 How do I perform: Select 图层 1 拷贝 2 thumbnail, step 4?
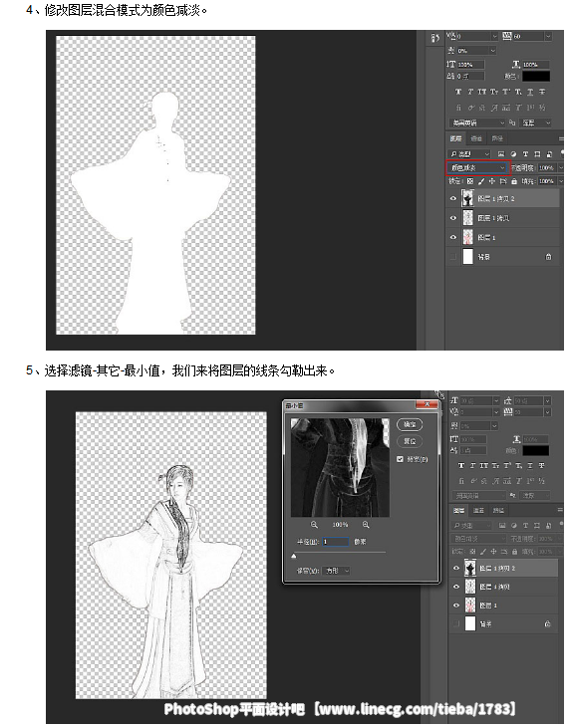point(467,199)
